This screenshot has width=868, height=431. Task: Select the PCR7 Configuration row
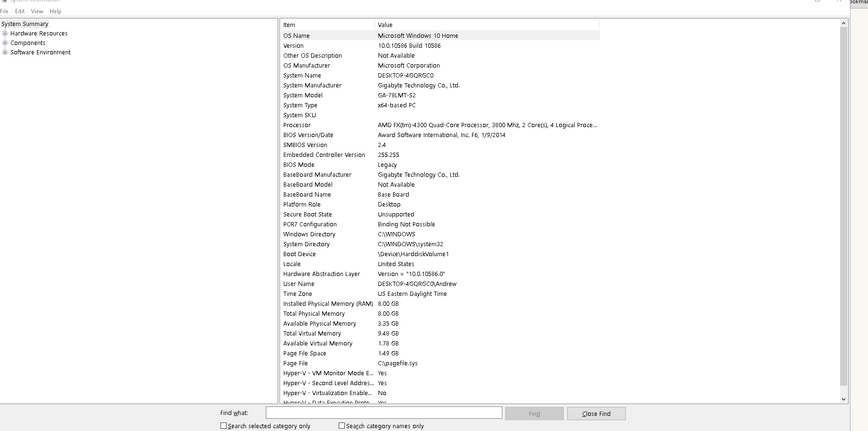tap(441, 224)
